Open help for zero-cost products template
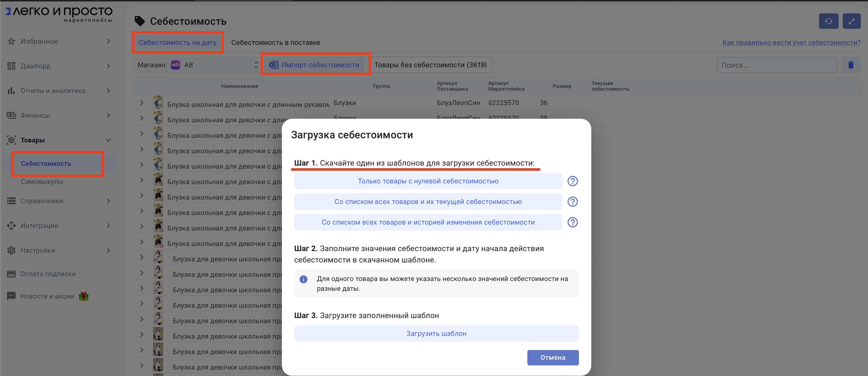The image size is (868, 376). [x=572, y=181]
